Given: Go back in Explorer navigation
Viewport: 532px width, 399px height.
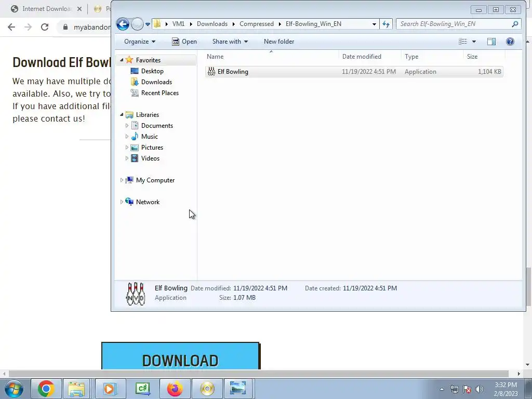Looking at the screenshot, I should (123, 24).
